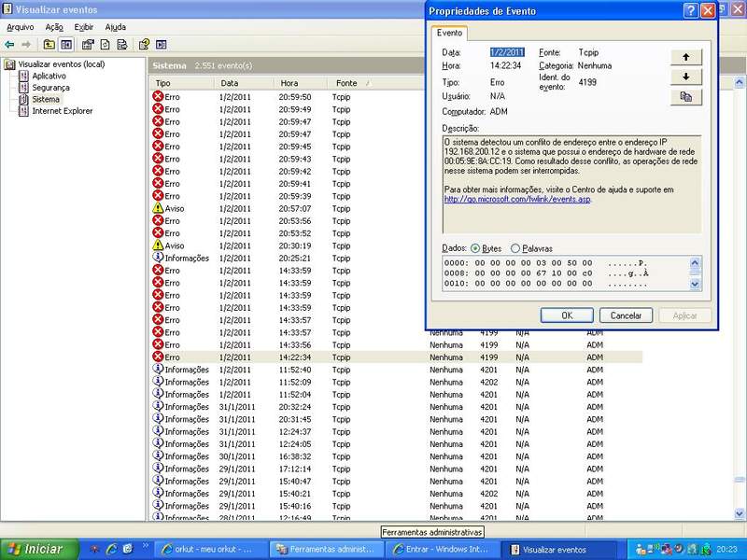Open the go.microsoft.com events link
This screenshot has width=747, height=560.
pyautogui.click(x=517, y=199)
